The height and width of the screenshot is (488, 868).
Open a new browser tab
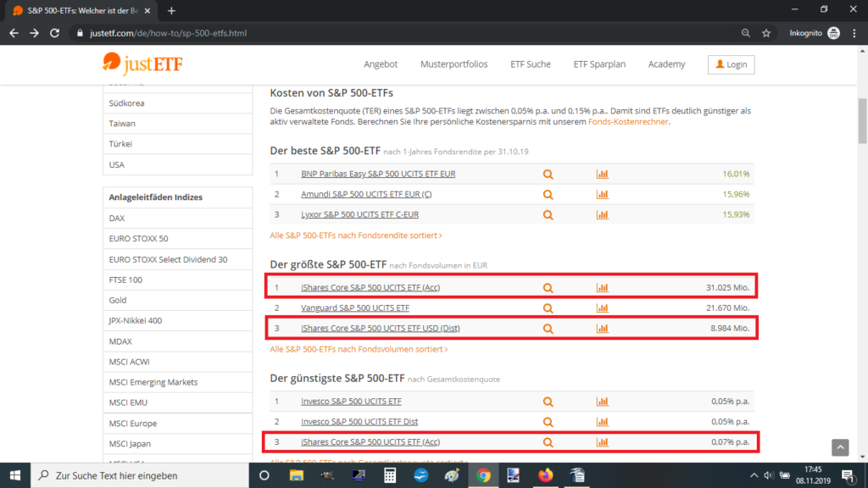pyautogui.click(x=171, y=10)
